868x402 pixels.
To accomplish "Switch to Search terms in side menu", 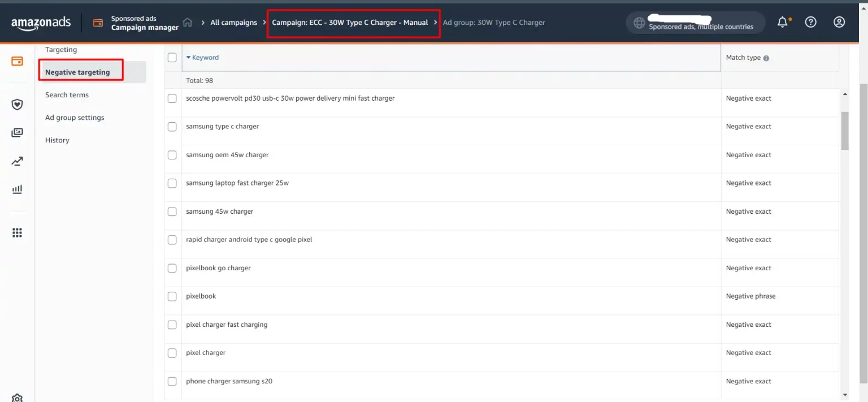I will 67,95.
